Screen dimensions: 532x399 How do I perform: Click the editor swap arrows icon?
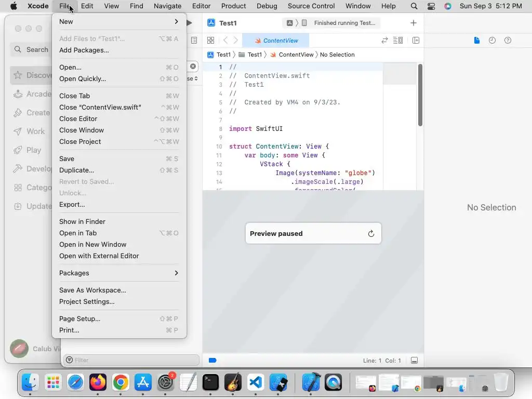click(x=384, y=41)
